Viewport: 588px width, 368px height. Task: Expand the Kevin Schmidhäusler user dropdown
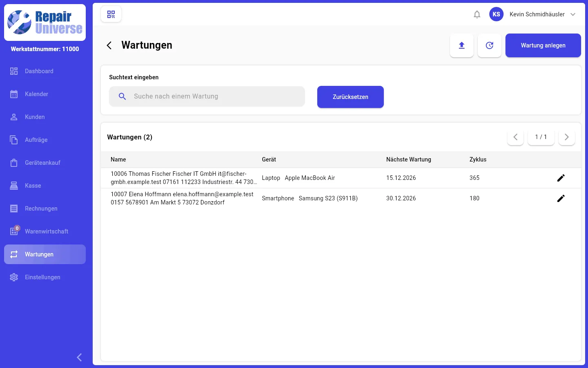573,14
